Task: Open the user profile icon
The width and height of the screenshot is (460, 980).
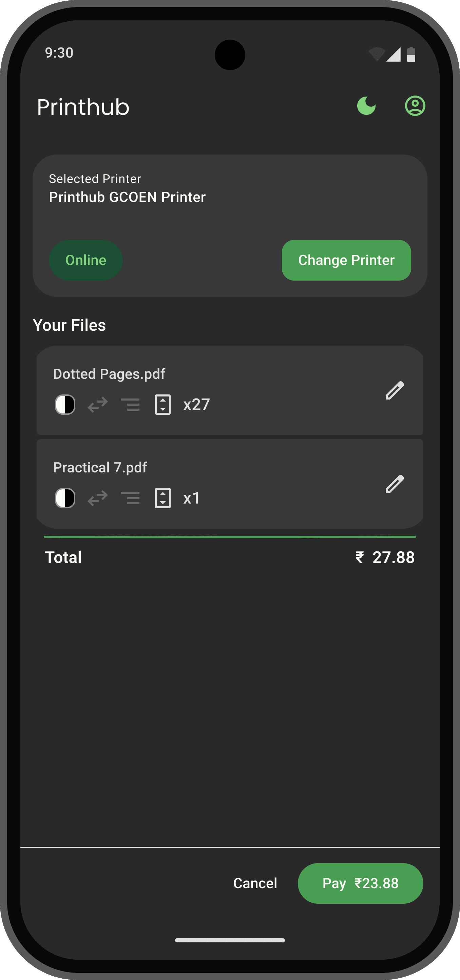Action: coord(415,106)
